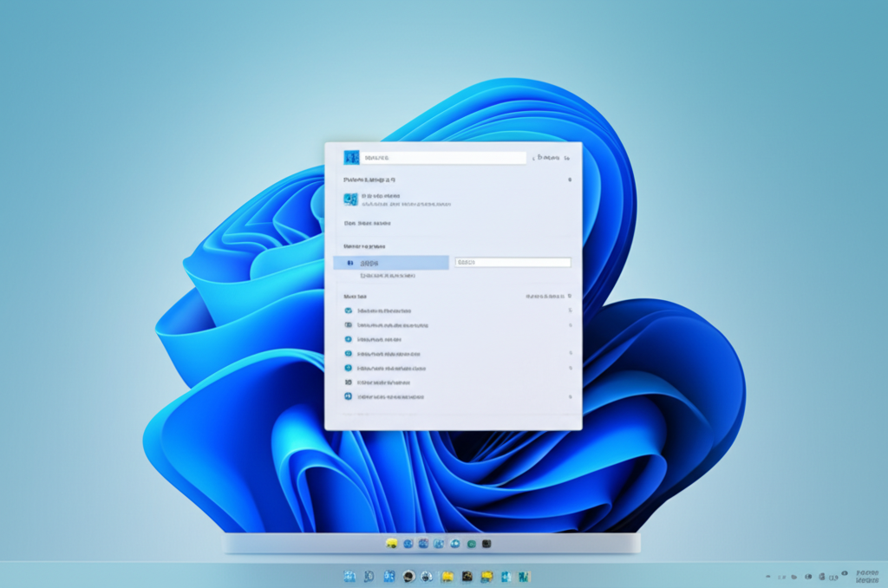Viewport: 888px width, 588px height.
Task: Select the highlighted blue row in panel
Action: [391, 263]
